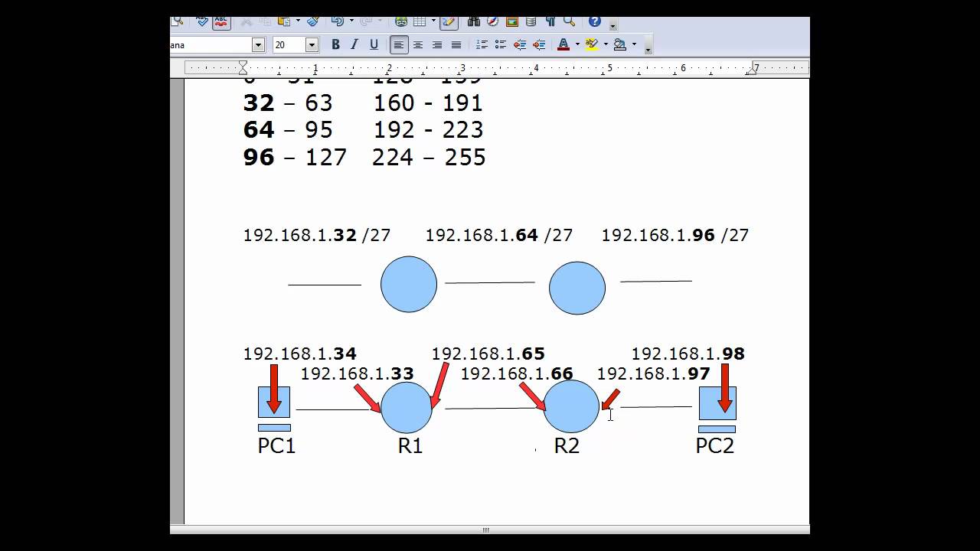This screenshot has height=551, width=980.
Task: Open the Background Color dropdown arrow
Action: [x=634, y=45]
